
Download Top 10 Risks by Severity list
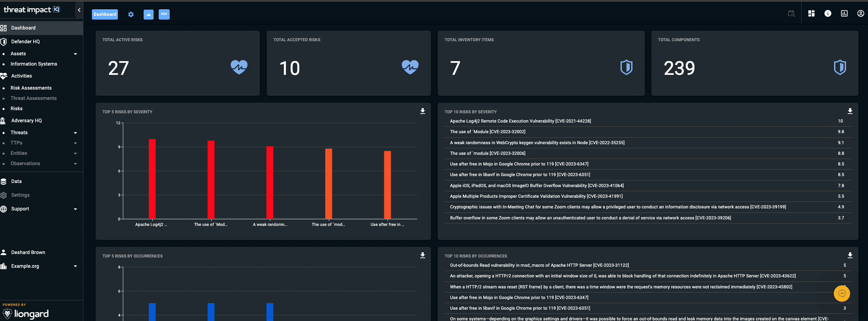pyautogui.click(x=850, y=111)
